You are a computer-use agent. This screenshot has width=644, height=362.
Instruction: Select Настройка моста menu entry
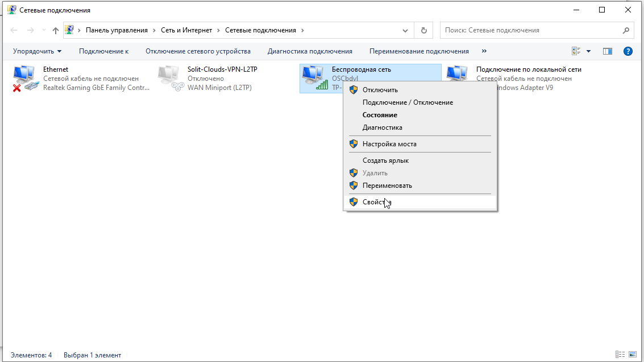pos(419,144)
